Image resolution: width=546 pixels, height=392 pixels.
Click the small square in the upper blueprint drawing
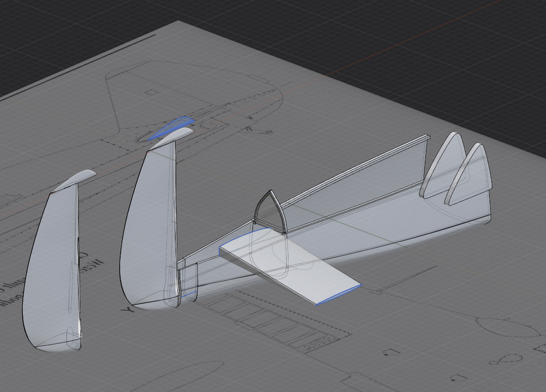point(151,93)
